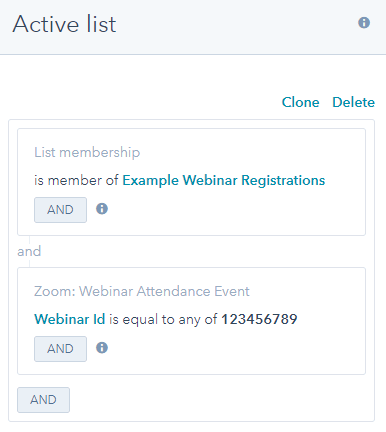
Task: Click info icon in List membership filter
Action: [102, 209]
